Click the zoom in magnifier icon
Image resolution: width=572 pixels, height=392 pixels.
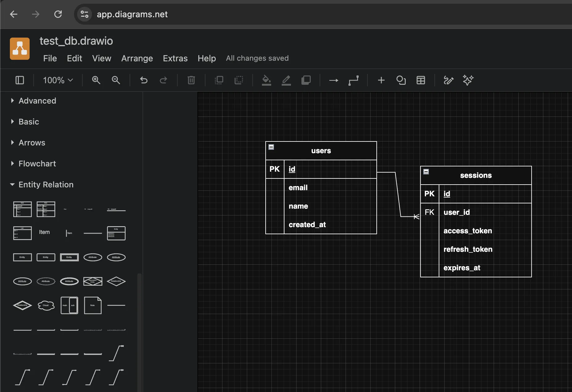(x=96, y=80)
